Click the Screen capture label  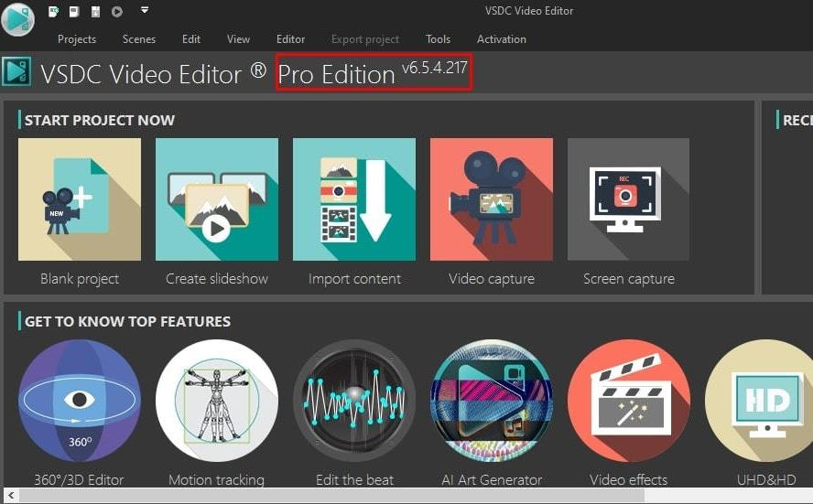[629, 279]
